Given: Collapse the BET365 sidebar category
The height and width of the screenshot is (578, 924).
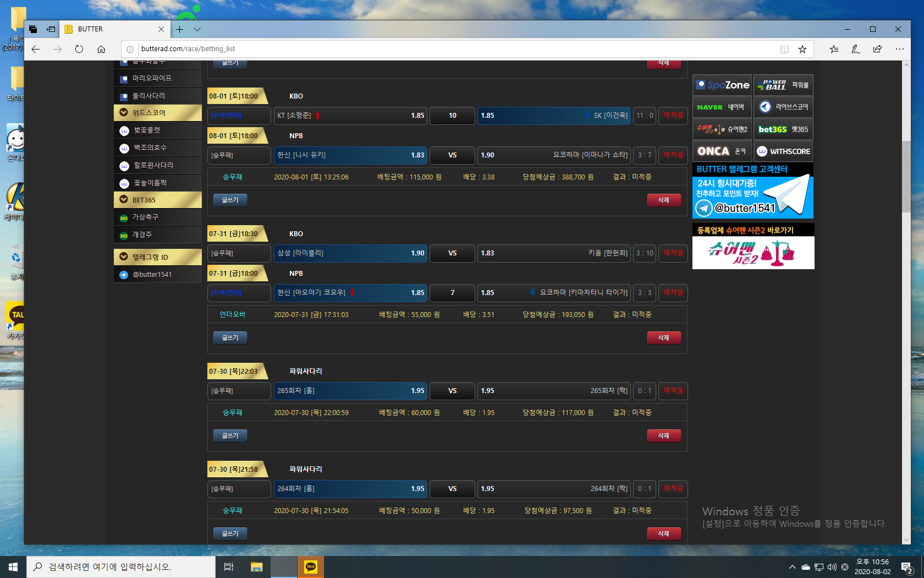Looking at the screenshot, I should tap(124, 200).
